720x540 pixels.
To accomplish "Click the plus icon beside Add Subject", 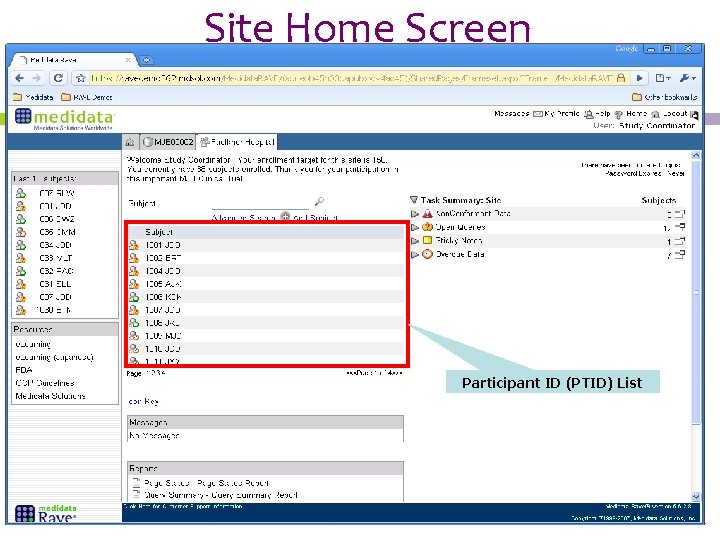I will click(x=285, y=216).
